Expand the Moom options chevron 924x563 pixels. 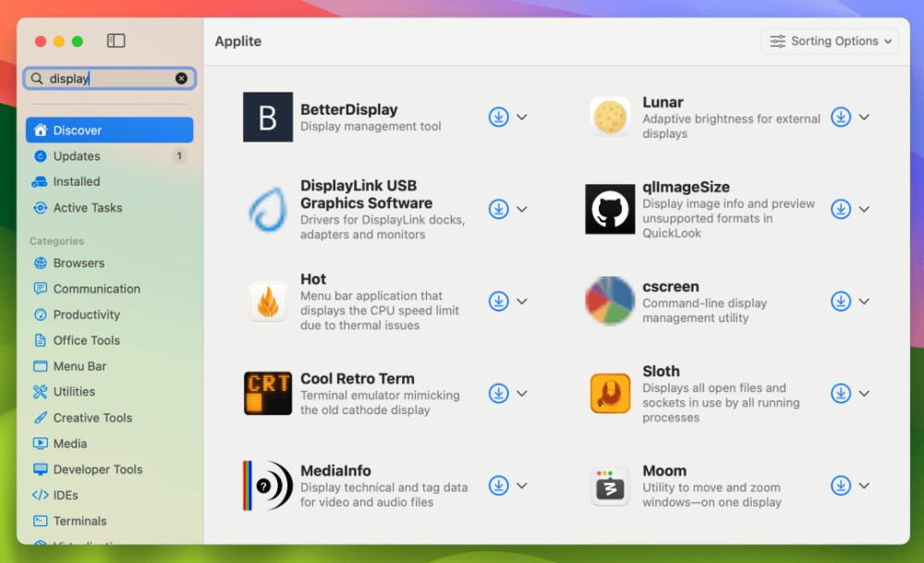pos(865,485)
